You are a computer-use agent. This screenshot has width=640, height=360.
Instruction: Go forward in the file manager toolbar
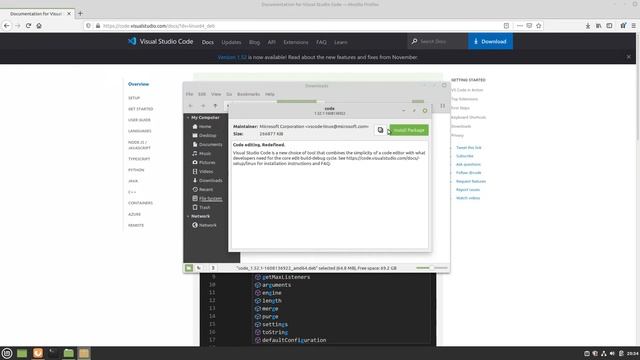(203, 106)
